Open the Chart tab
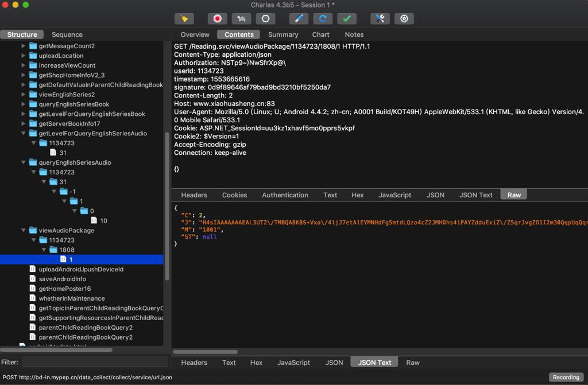 [x=320, y=34]
